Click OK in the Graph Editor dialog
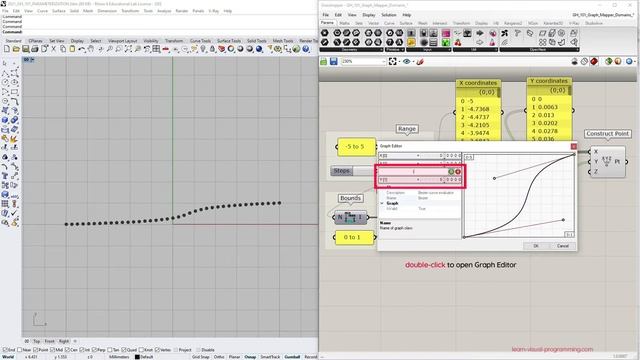The width and height of the screenshot is (640, 360). pos(536,246)
